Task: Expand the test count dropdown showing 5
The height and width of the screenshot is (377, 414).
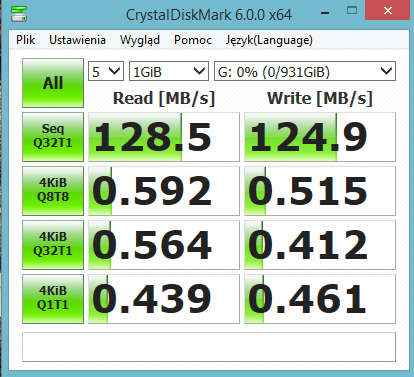Action: (x=106, y=71)
